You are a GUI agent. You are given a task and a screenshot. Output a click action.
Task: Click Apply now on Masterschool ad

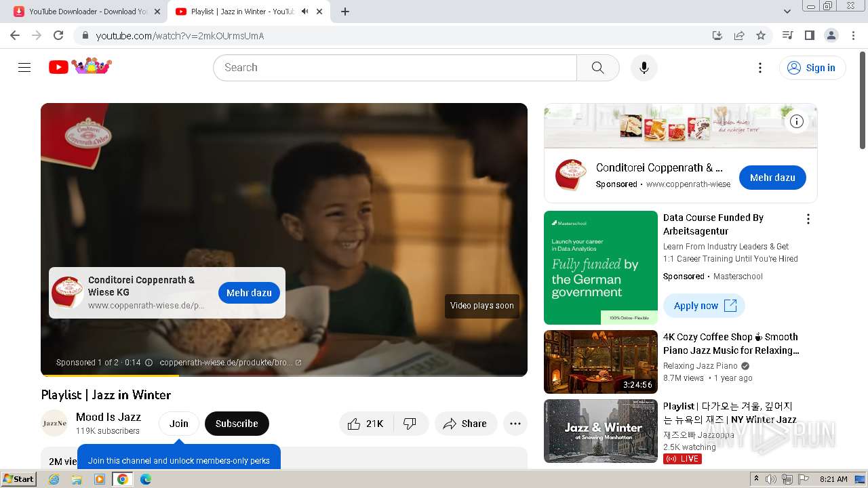point(704,306)
